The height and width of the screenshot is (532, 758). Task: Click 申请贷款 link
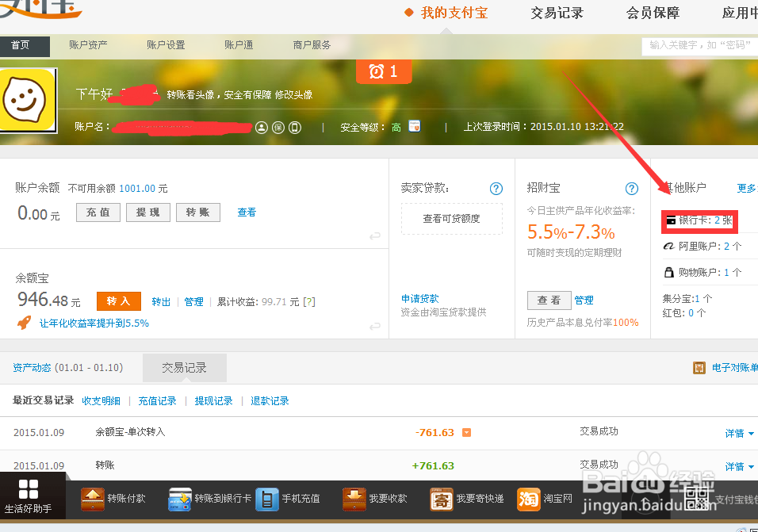[420, 299]
